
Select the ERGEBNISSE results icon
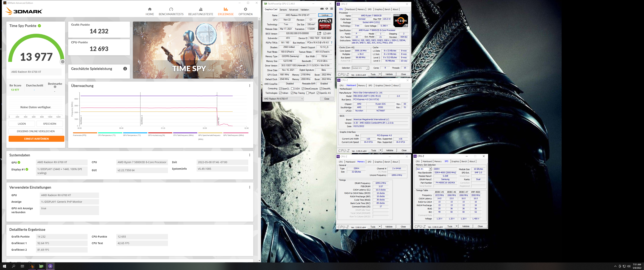[x=226, y=9]
